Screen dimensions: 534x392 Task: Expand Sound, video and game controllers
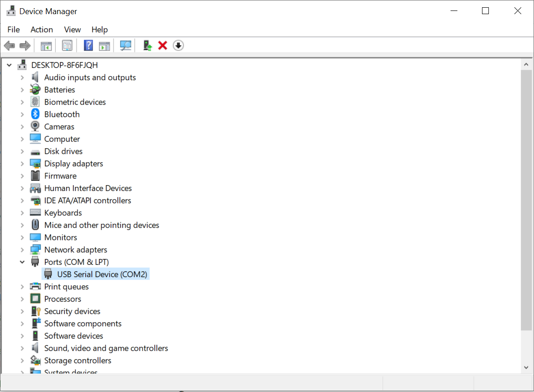coord(22,348)
